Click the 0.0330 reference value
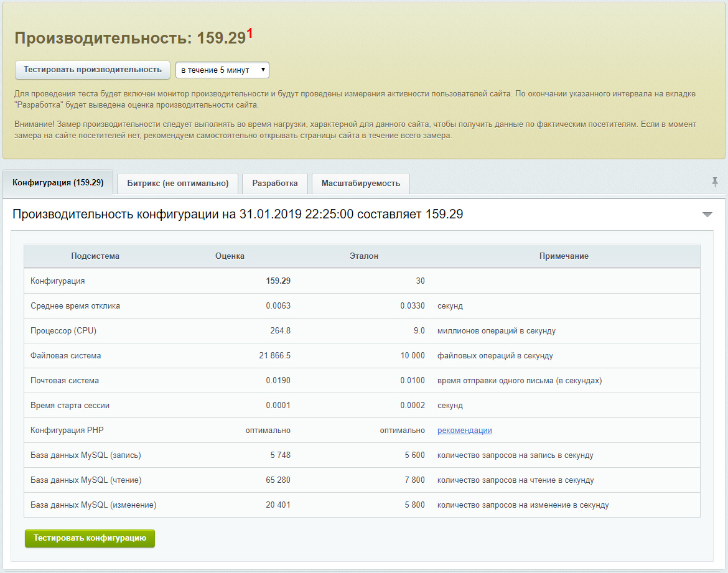The image size is (728, 573). [413, 306]
